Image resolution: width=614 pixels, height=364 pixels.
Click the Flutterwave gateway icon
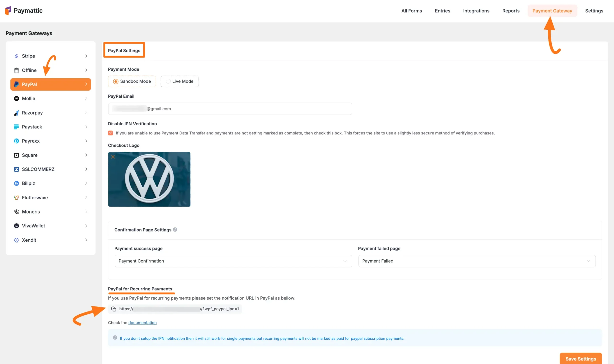(x=17, y=198)
